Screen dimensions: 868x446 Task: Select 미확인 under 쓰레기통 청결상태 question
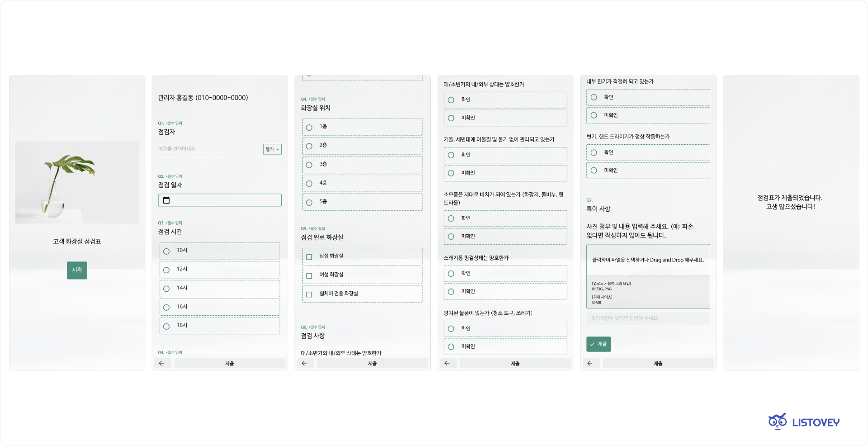(x=451, y=292)
